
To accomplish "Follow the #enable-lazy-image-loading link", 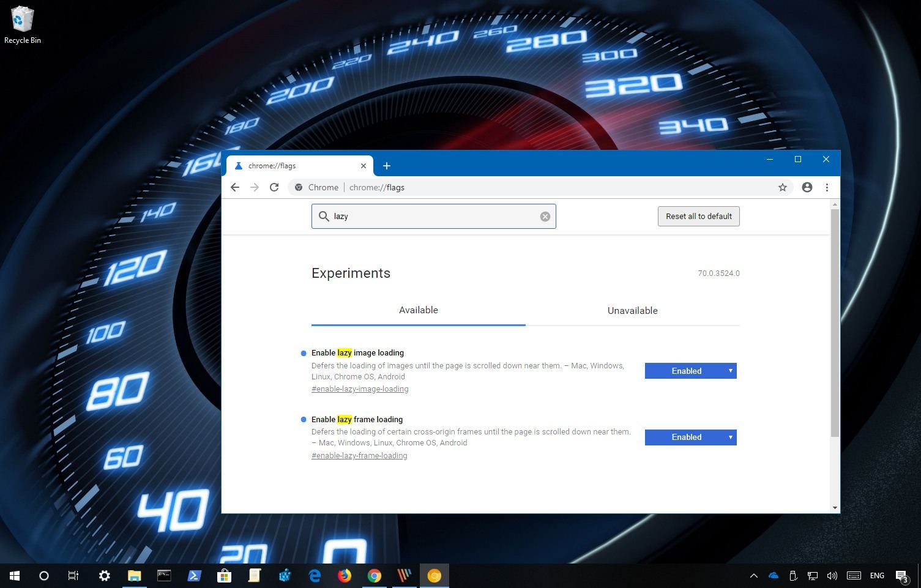I will [x=360, y=389].
